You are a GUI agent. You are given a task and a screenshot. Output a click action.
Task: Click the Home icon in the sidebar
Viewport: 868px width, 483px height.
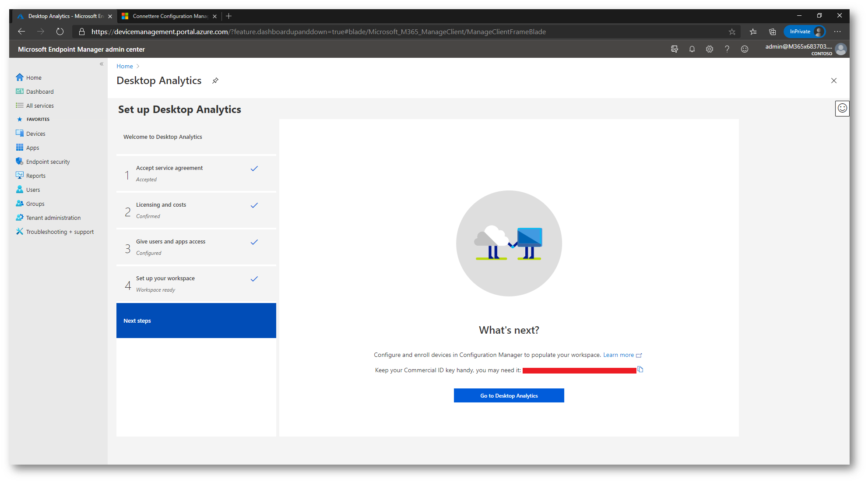(x=20, y=78)
